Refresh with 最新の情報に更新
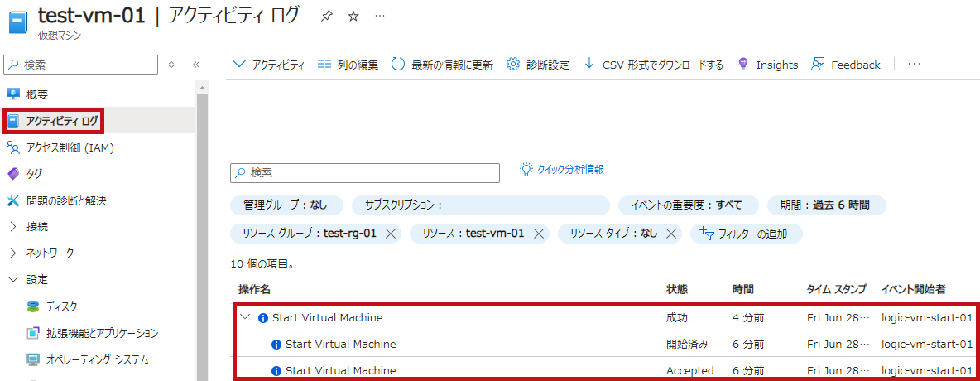This screenshot has height=381, width=980. [443, 65]
